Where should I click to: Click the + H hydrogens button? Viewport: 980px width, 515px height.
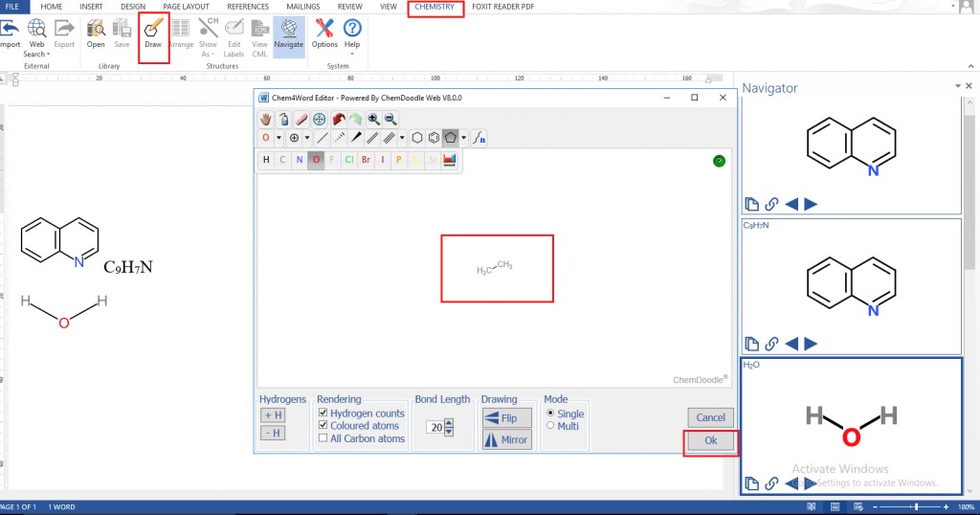pyautogui.click(x=273, y=415)
